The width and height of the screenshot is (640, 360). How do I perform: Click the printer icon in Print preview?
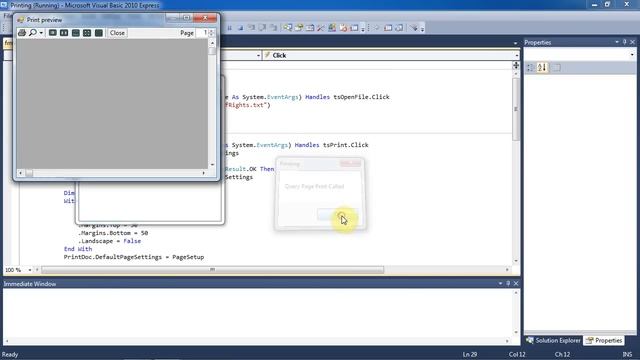(x=22, y=33)
